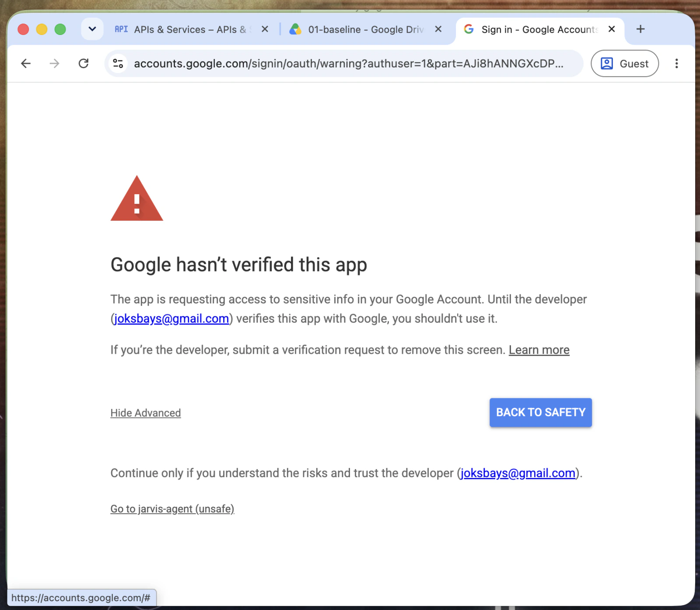This screenshot has height=610, width=700.
Task: Click the browser forward arrow
Action: [54, 64]
